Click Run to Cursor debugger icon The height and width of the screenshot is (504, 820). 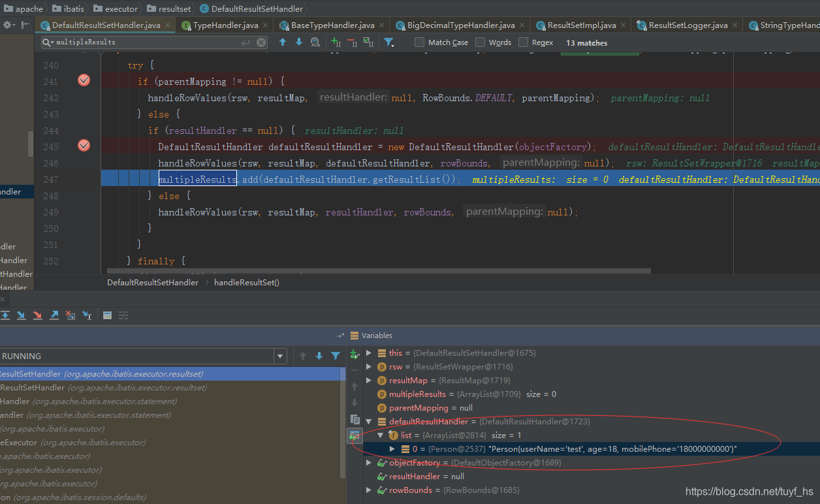(87, 315)
